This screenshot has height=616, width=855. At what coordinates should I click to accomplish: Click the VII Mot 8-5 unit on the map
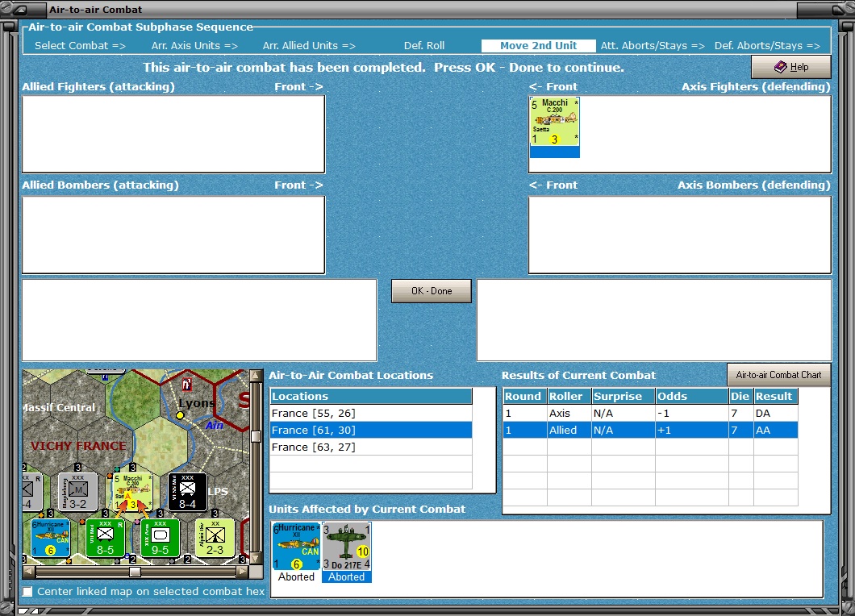click(x=106, y=538)
